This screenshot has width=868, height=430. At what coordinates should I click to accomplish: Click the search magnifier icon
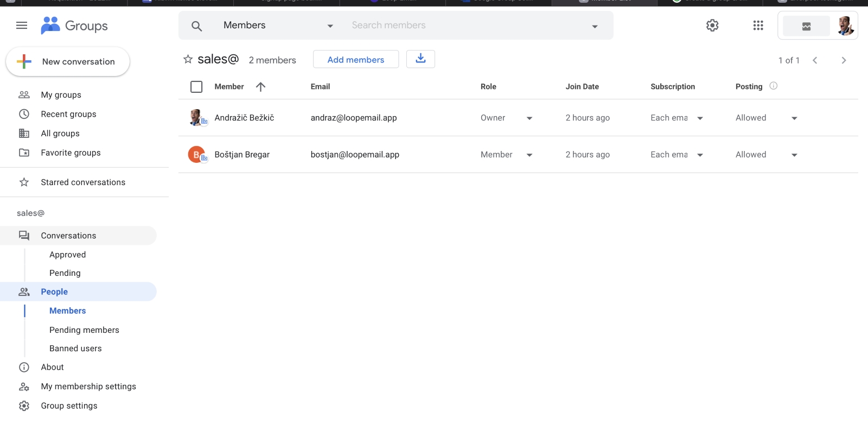(197, 26)
